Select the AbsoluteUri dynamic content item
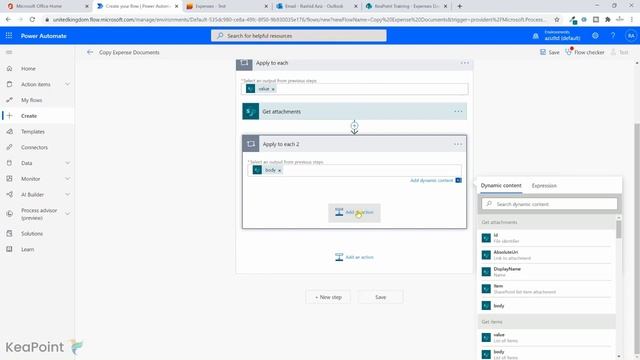The height and width of the screenshot is (360, 640). pyautogui.click(x=546, y=255)
